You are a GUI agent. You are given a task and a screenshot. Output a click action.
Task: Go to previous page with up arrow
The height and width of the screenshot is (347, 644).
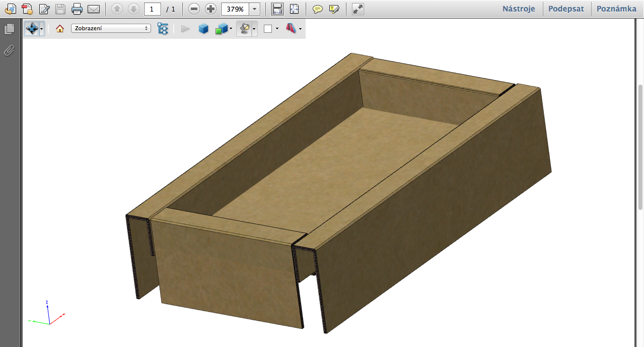(117, 9)
